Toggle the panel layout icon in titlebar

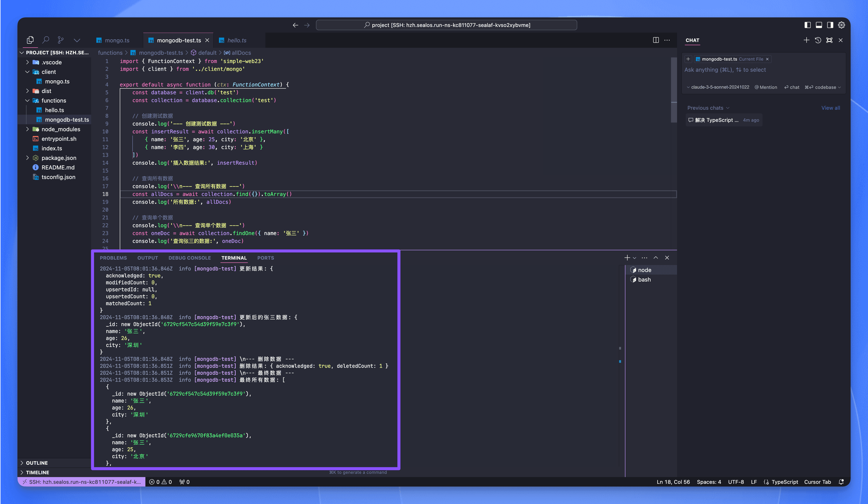pyautogui.click(x=819, y=25)
